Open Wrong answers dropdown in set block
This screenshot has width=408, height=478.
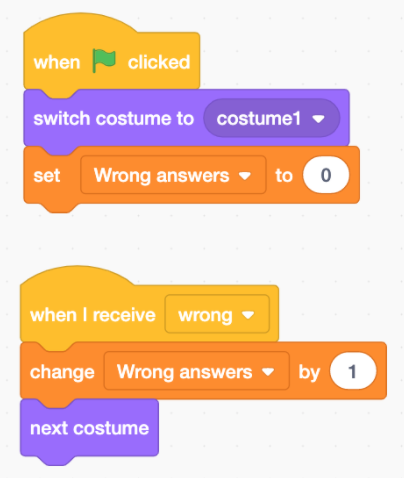(173, 175)
